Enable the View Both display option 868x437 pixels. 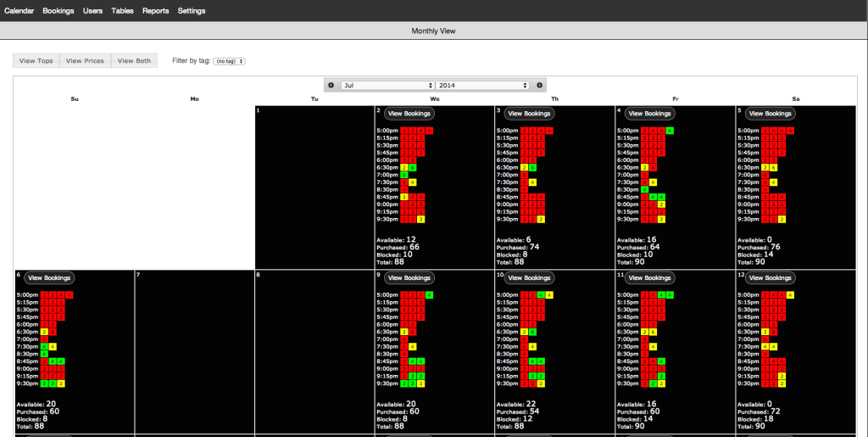(x=134, y=61)
